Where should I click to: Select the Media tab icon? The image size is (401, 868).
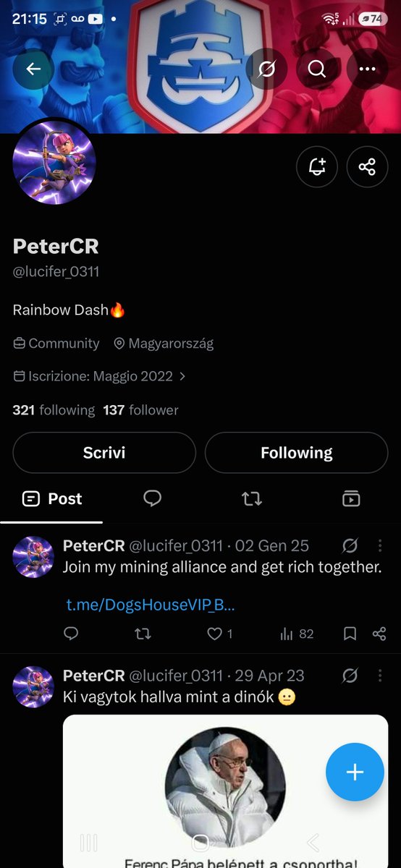351,498
